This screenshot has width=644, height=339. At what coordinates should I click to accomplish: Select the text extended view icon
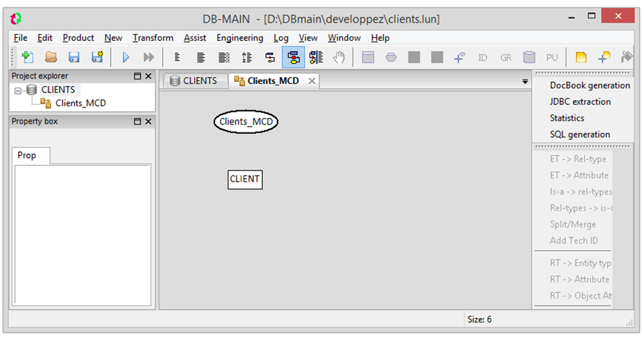click(x=224, y=57)
